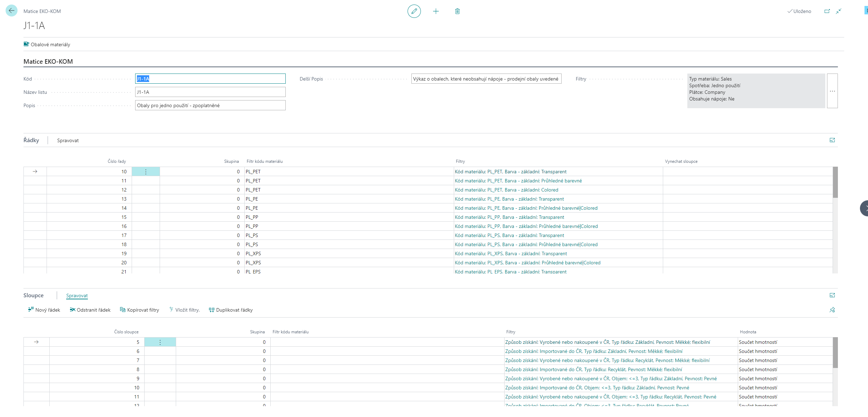This screenshot has height=417, width=868.
Task: Open filter link for row 11 Průhledné barevné
Action: 518,181
